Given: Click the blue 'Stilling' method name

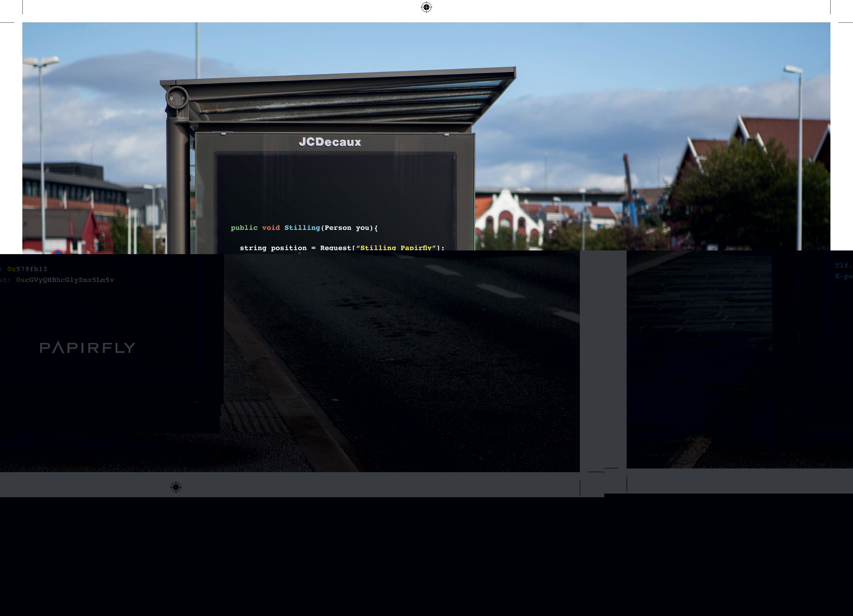Looking at the screenshot, I should click(302, 228).
